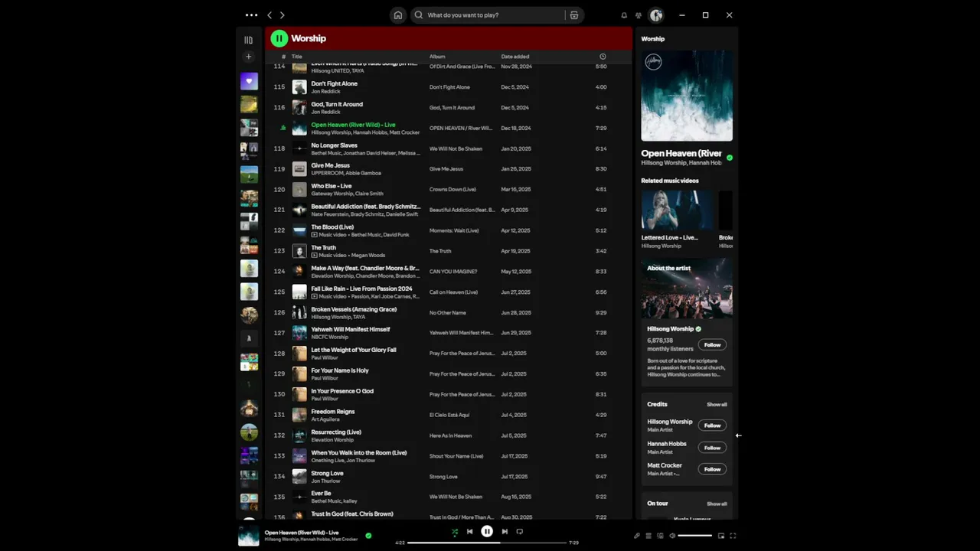Click in the search field
This screenshot has height=551, width=980.
coord(490,15)
